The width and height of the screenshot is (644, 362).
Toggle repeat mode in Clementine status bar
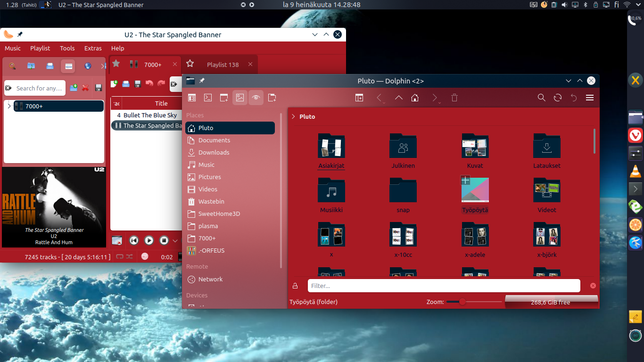tap(120, 256)
